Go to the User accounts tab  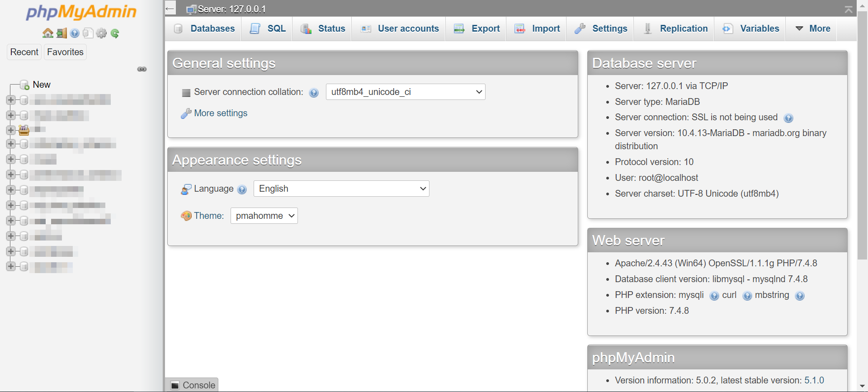point(400,28)
